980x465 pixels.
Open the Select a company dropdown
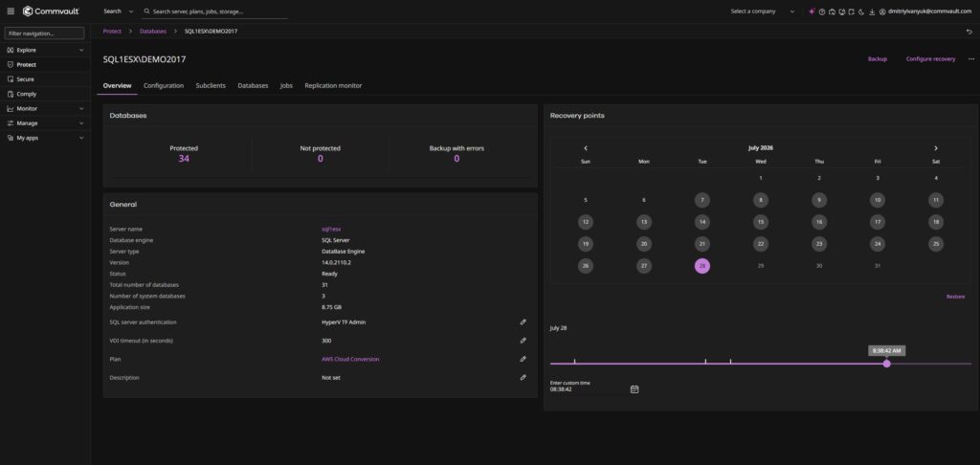click(x=763, y=11)
